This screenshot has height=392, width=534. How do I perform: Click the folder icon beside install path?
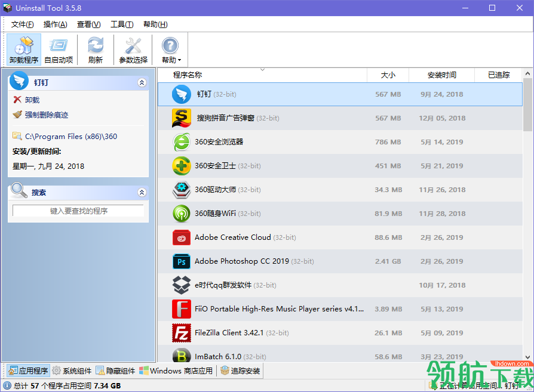(17, 136)
